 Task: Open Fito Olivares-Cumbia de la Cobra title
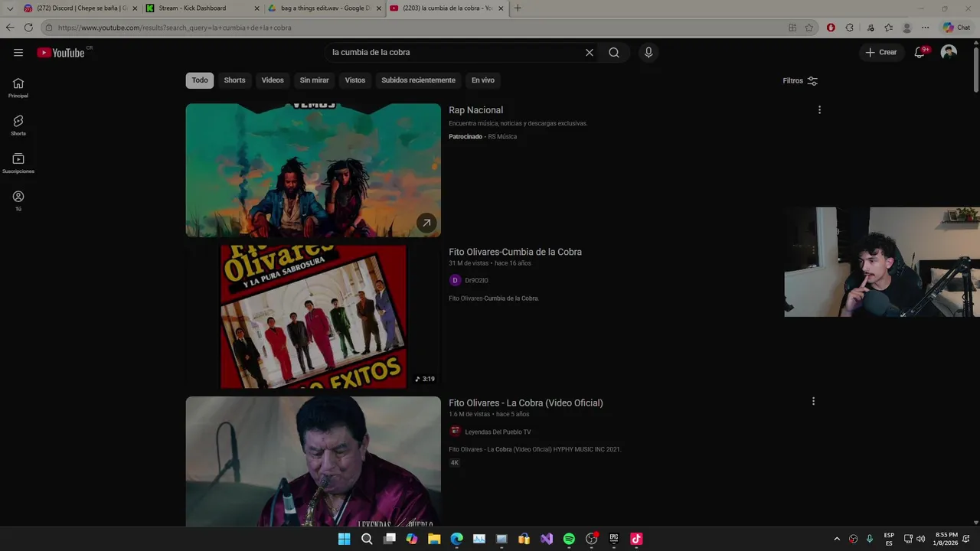point(515,252)
